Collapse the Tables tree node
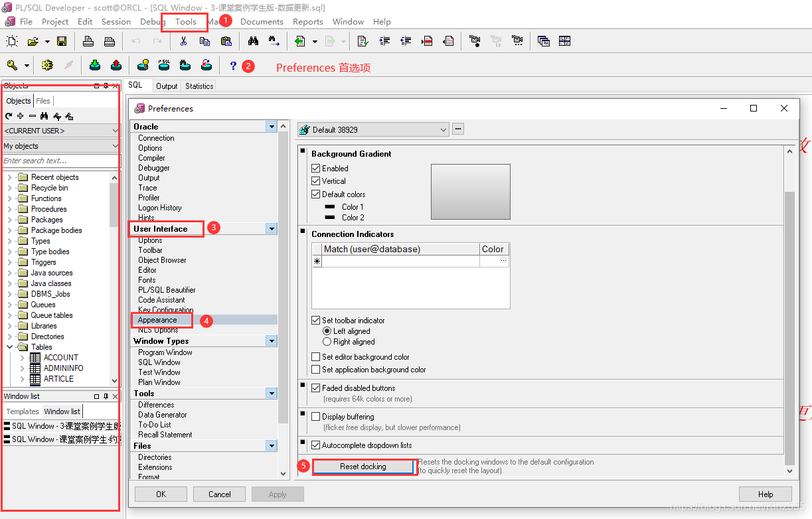 [x=10, y=347]
